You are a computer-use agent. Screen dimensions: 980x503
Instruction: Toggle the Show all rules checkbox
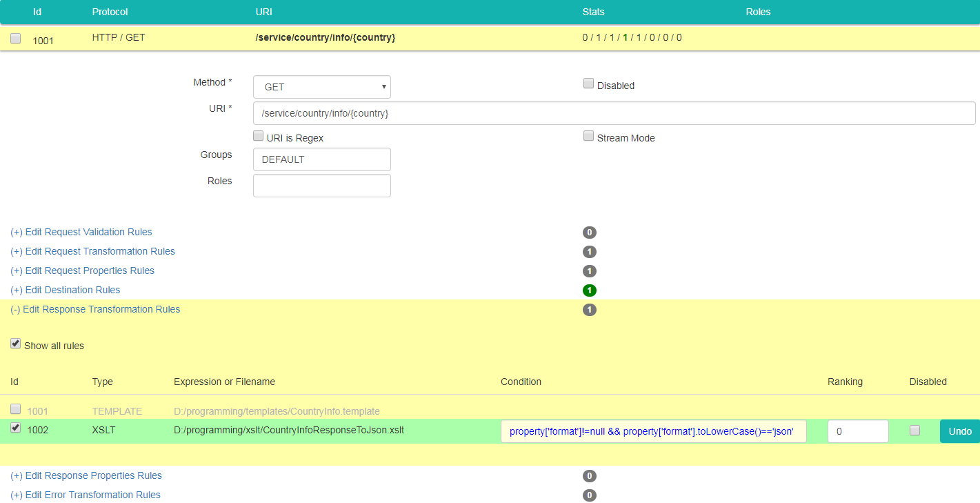click(16, 344)
